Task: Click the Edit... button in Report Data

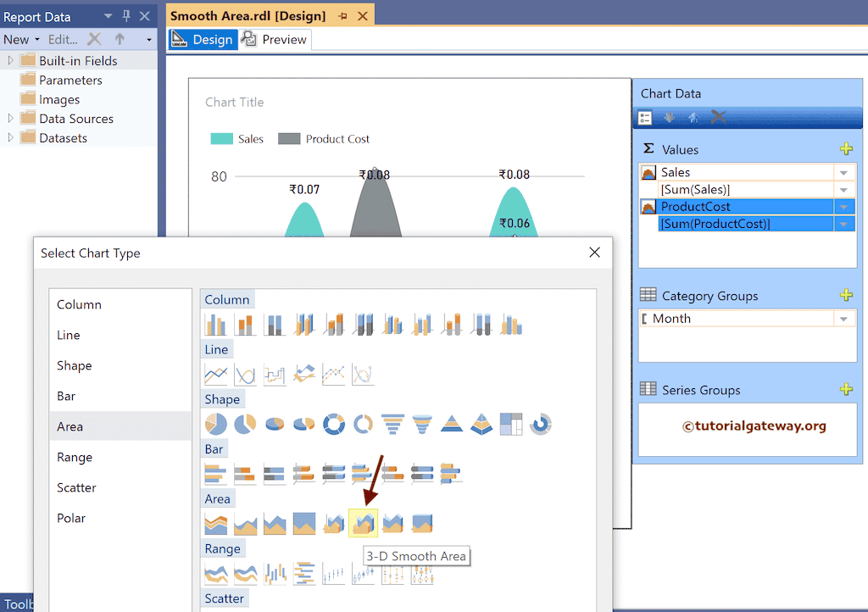Action: coord(63,39)
